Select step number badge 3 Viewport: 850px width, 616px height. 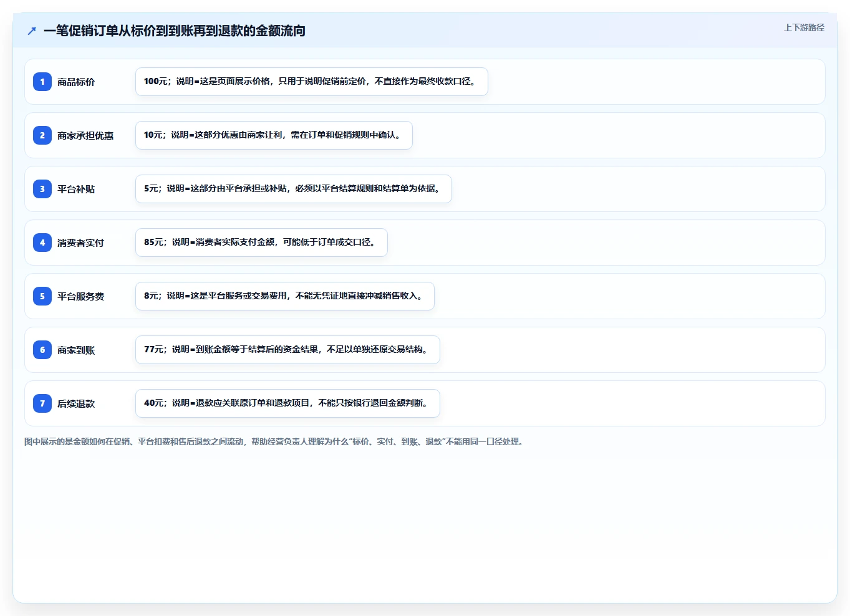point(42,189)
